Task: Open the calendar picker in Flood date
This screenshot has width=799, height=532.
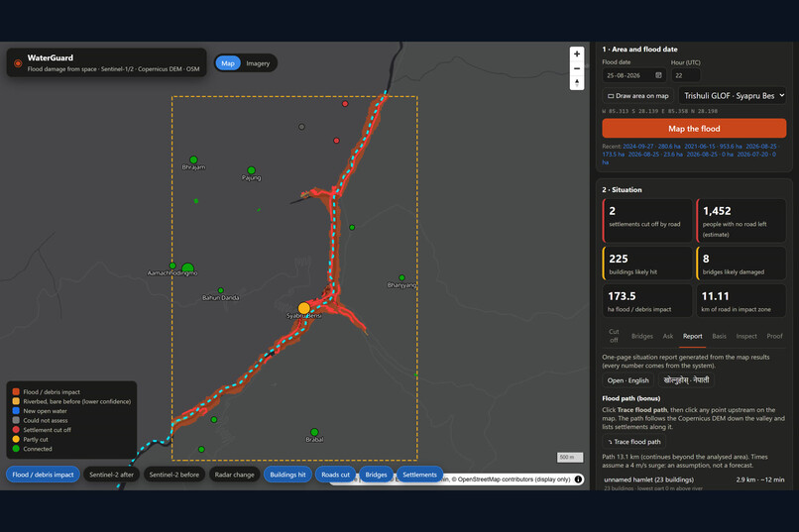Action: (658, 75)
